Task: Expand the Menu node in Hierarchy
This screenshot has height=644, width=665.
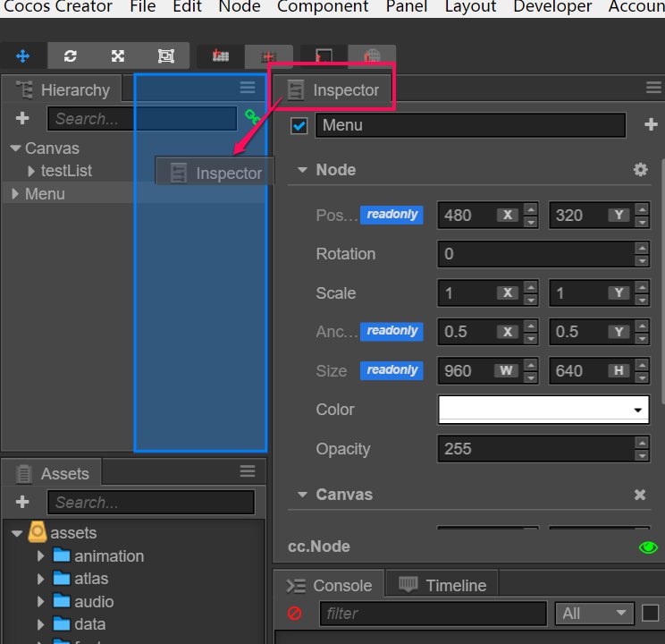Action: (x=15, y=193)
